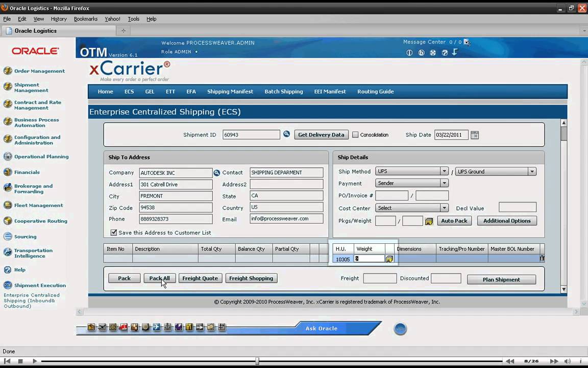
Task: Open the Bookmarks menu
Action: 86,19
